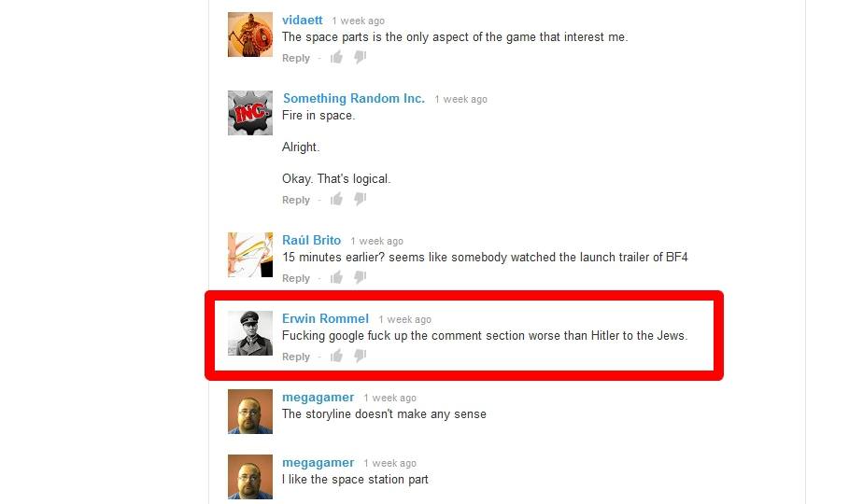849x504 pixels.
Task: Click the last megagamer avatar photo
Action: 250,477
